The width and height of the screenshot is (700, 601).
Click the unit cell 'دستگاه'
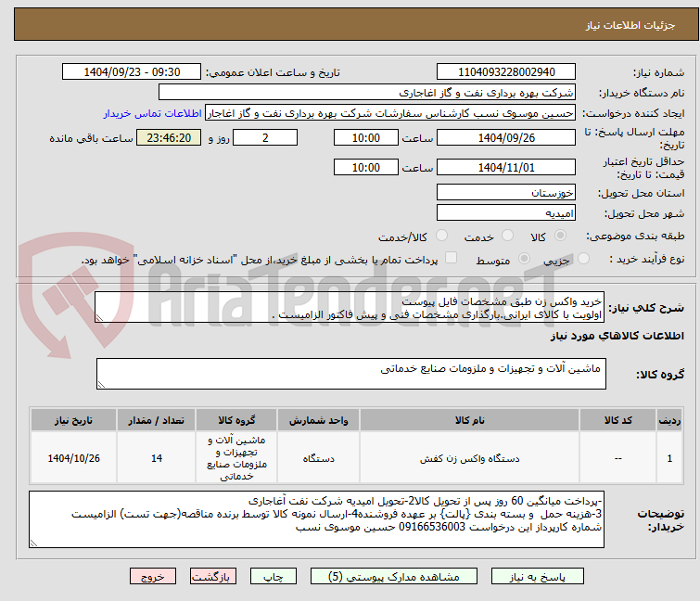point(318,458)
